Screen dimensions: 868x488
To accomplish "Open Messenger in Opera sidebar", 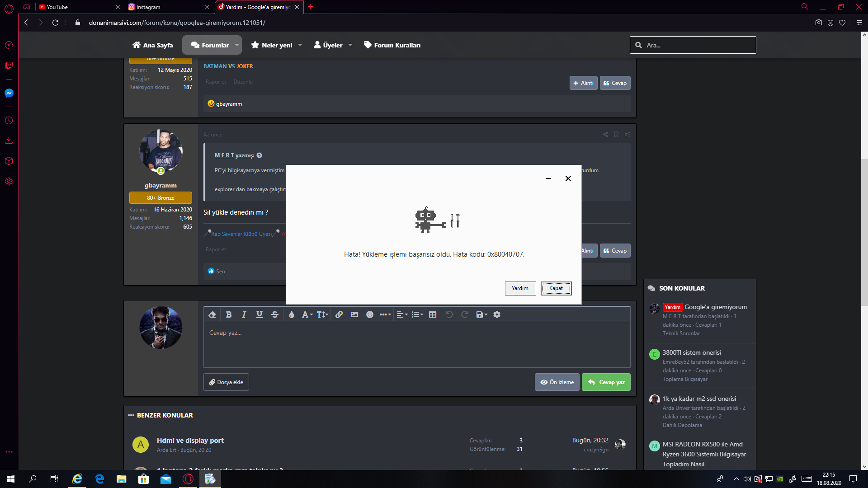I will (x=9, y=93).
